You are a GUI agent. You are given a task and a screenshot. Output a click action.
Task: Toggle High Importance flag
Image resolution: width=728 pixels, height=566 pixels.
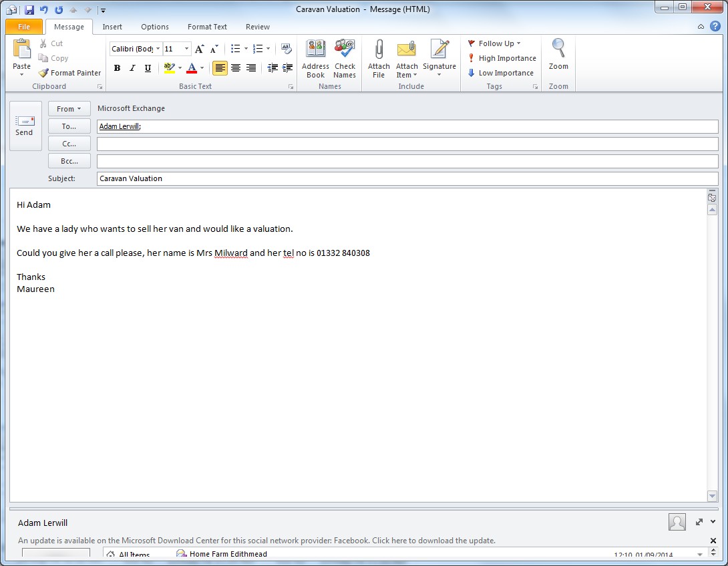coord(502,58)
